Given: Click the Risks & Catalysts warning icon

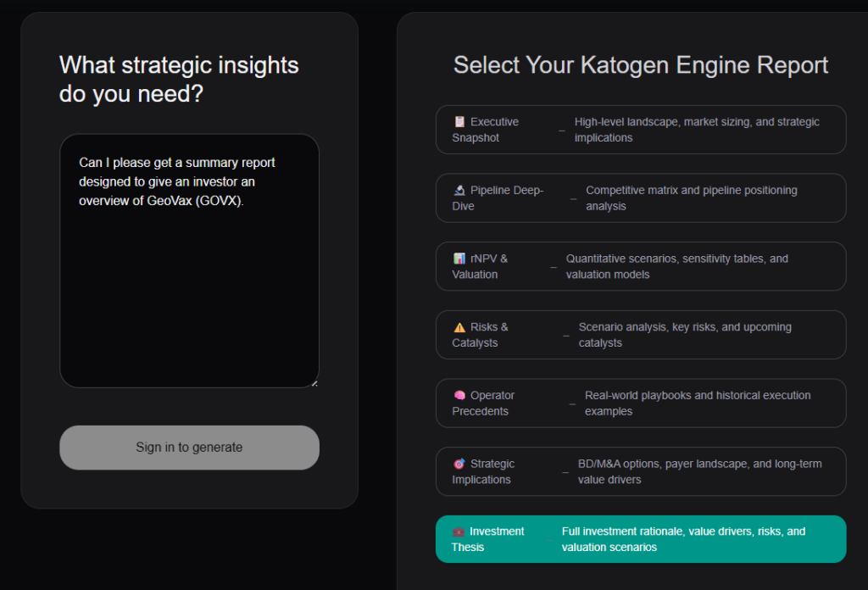Looking at the screenshot, I should [459, 327].
